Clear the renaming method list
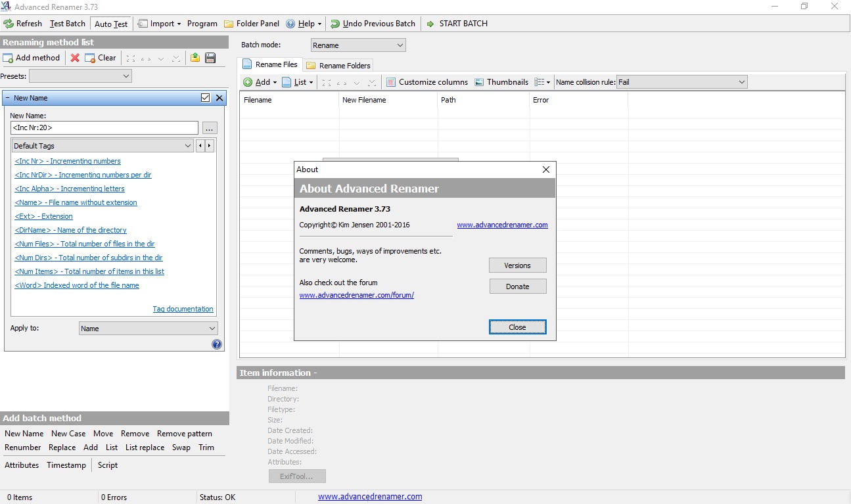Screen dimensions: 851x504 (101, 58)
